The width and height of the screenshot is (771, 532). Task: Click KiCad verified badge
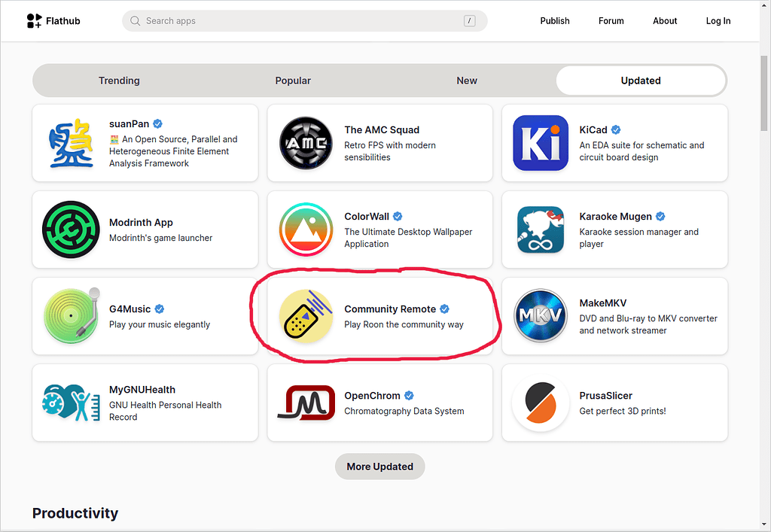[x=616, y=129]
